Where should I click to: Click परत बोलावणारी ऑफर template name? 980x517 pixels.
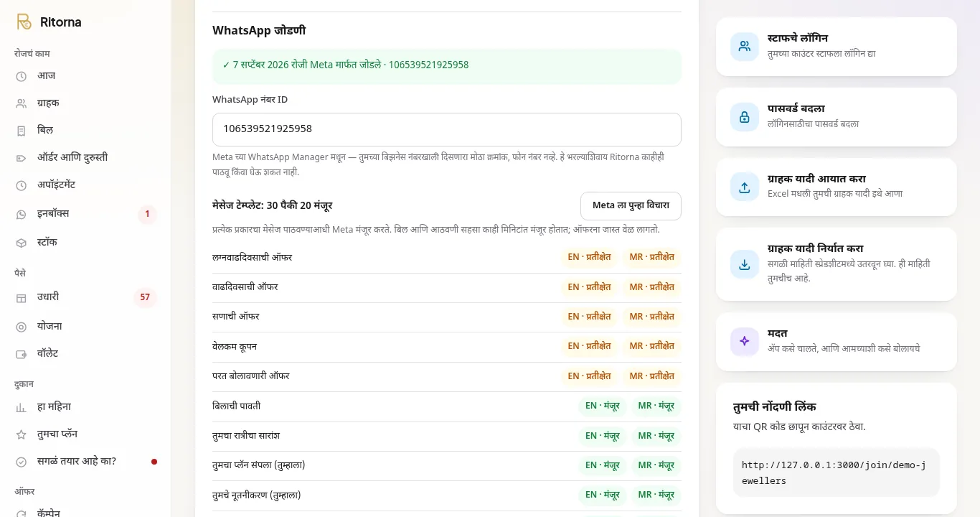coord(251,376)
